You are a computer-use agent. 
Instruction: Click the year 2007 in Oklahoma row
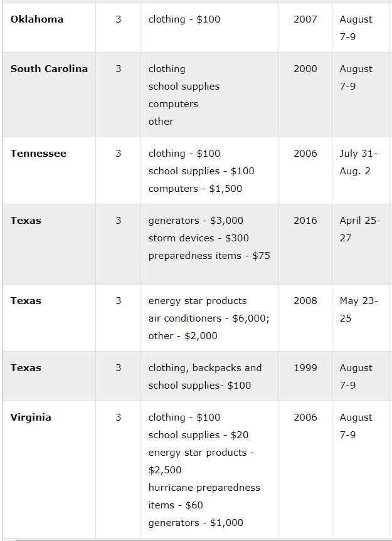point(305,19)
